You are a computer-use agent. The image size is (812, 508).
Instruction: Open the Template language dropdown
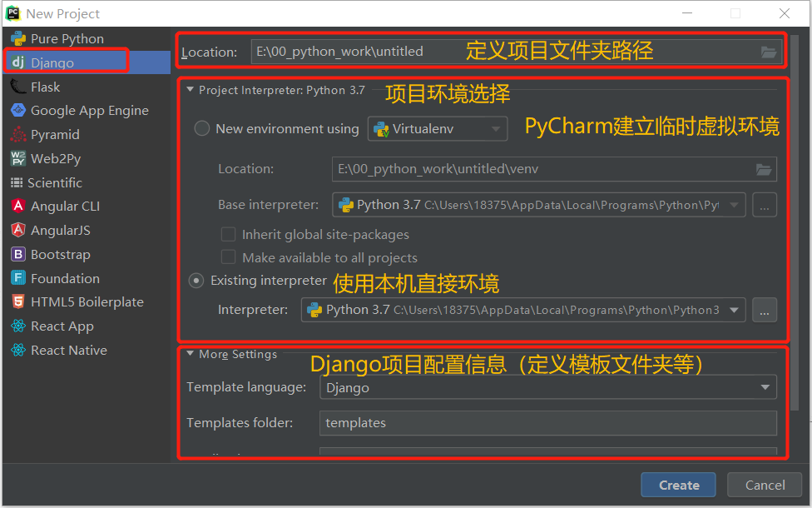pos(548,387)
